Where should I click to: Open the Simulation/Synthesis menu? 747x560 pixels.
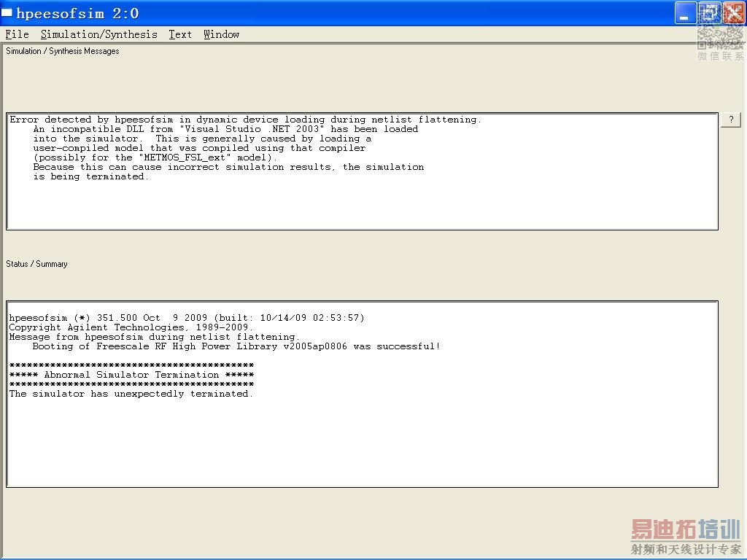99,34
